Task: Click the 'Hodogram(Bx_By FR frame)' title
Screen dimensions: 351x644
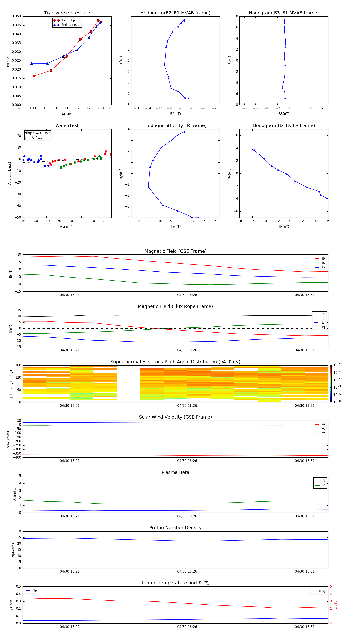Action: (x=284, y=125)
